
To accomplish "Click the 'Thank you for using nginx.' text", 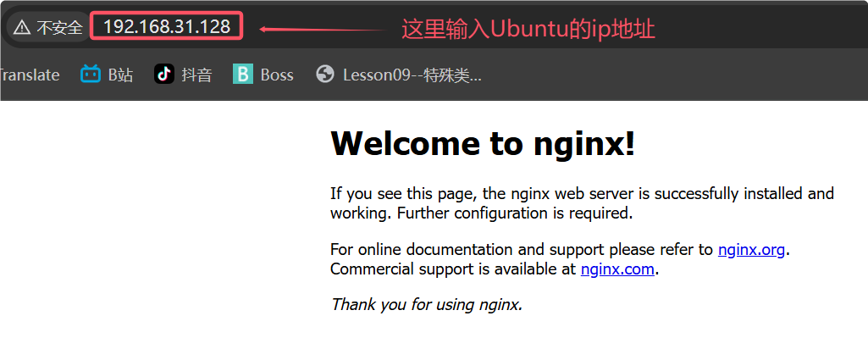I will (426, 304).
